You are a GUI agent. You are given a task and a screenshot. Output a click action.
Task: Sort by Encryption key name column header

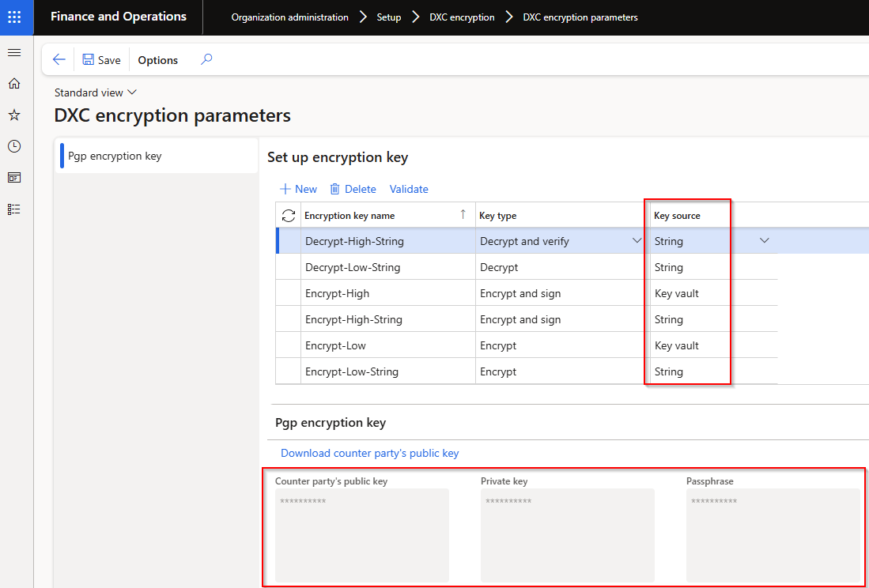(x=349, y=215)
